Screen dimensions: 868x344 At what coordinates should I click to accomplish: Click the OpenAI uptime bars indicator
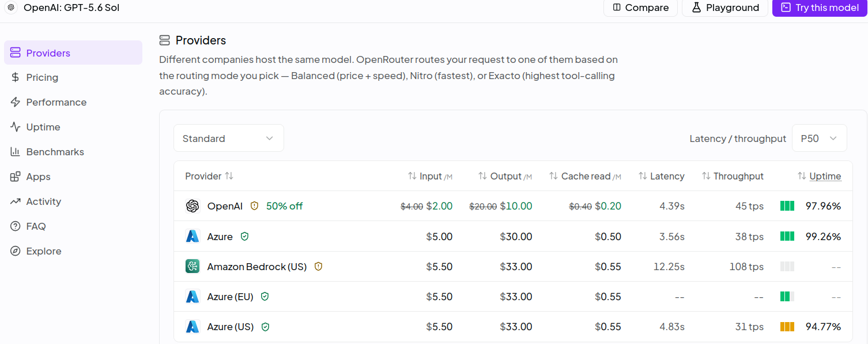[x=787, y=206]
